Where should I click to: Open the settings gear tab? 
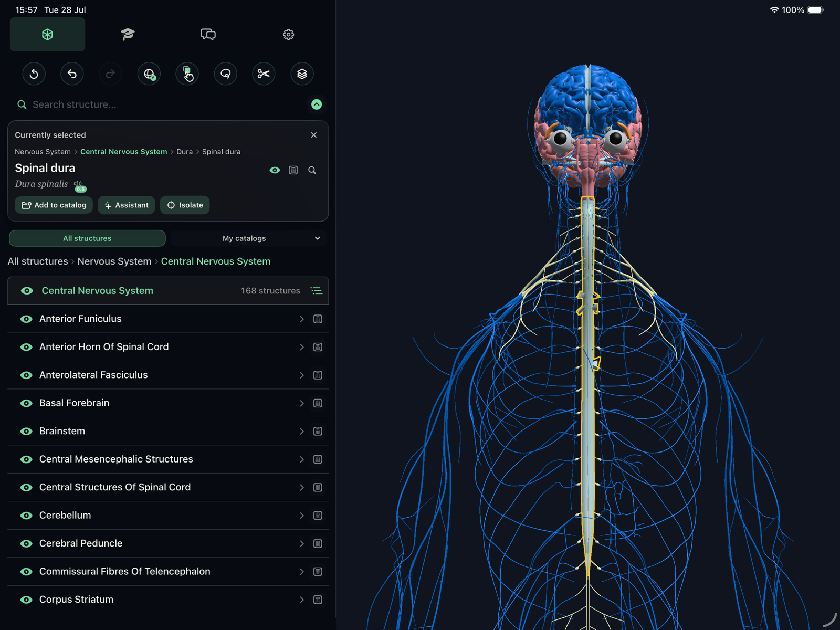pos(288,35)
